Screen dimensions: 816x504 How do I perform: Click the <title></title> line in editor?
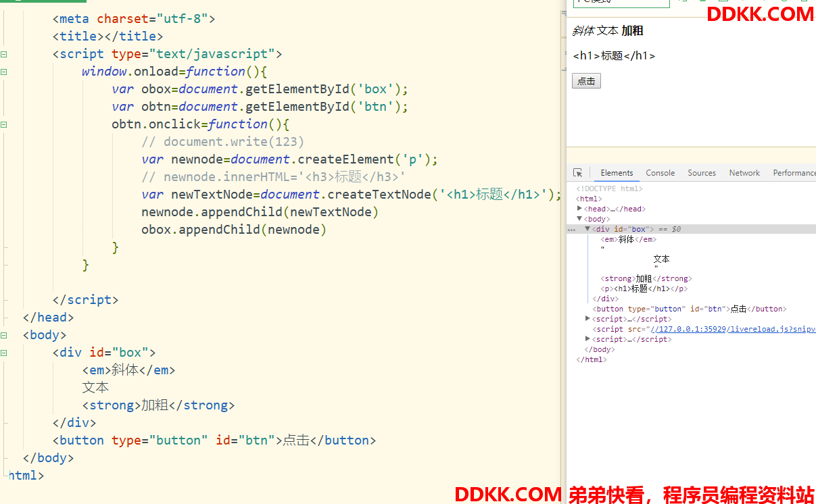[x=107, y=36]
